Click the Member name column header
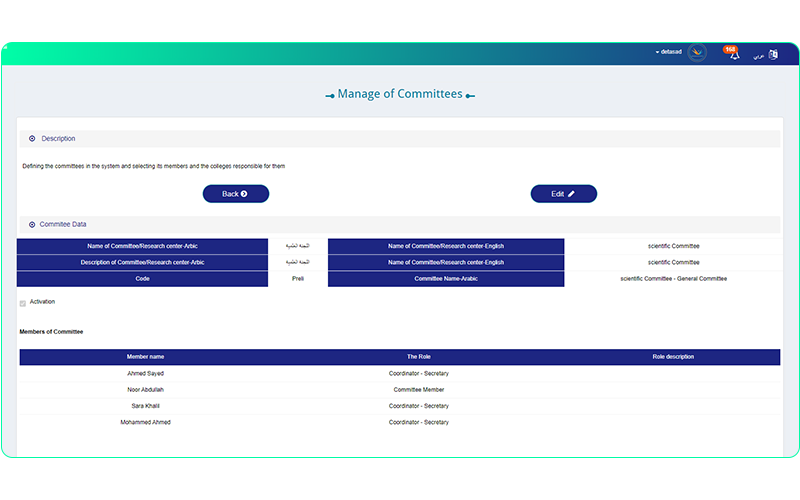 pos(145,357)
